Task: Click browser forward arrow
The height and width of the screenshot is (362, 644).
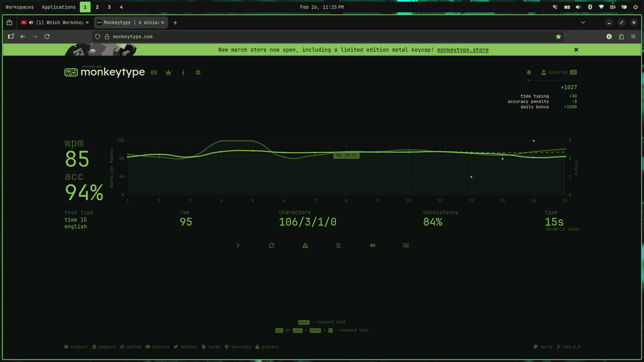Action: click(x=35, y=36)
